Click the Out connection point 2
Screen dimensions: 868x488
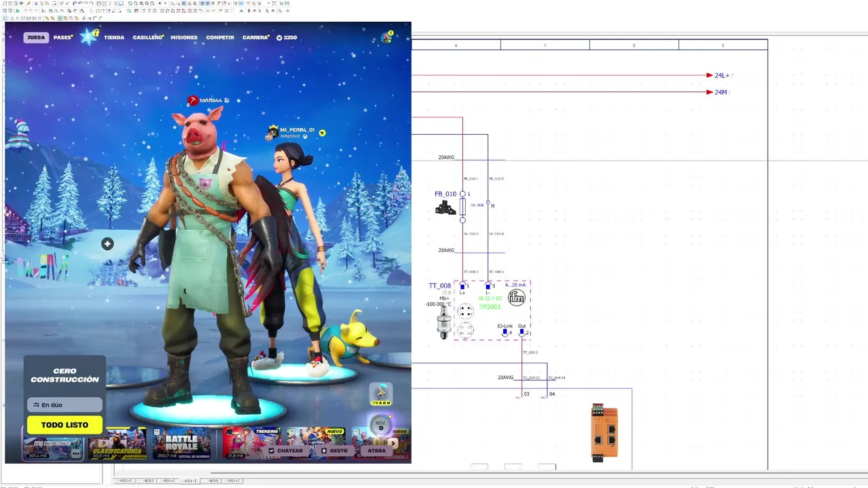tap(521, 333)
